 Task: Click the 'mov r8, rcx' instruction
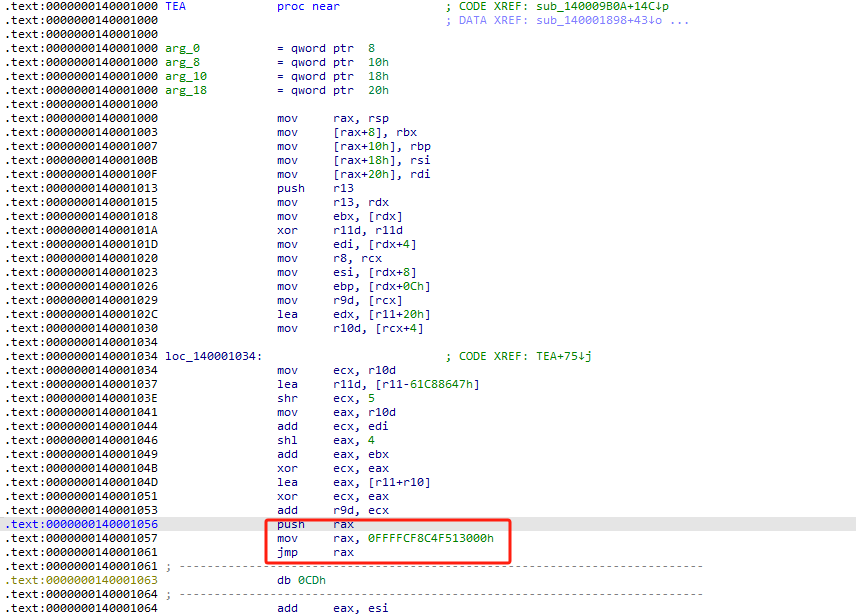[x=330, y=259]
